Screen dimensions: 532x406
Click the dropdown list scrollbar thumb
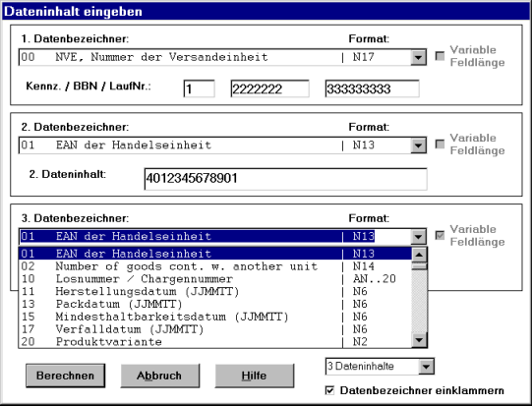[419, 266]
